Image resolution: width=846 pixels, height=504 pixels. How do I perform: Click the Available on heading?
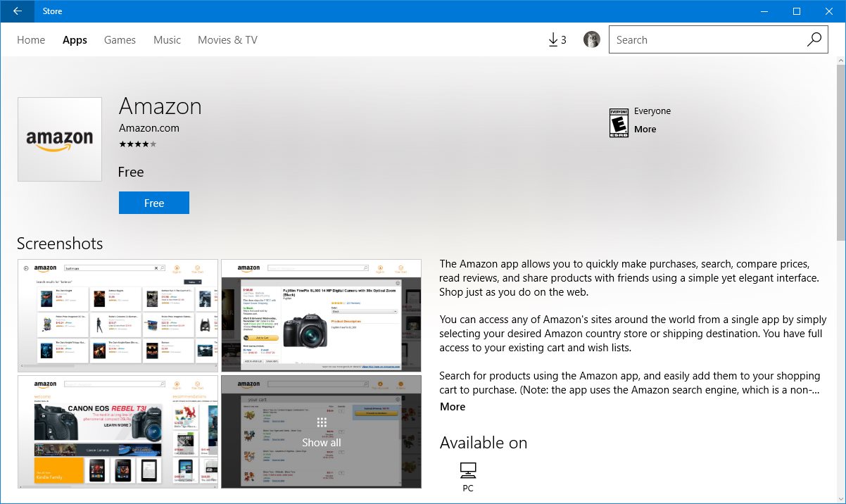[x=484, y=443]
